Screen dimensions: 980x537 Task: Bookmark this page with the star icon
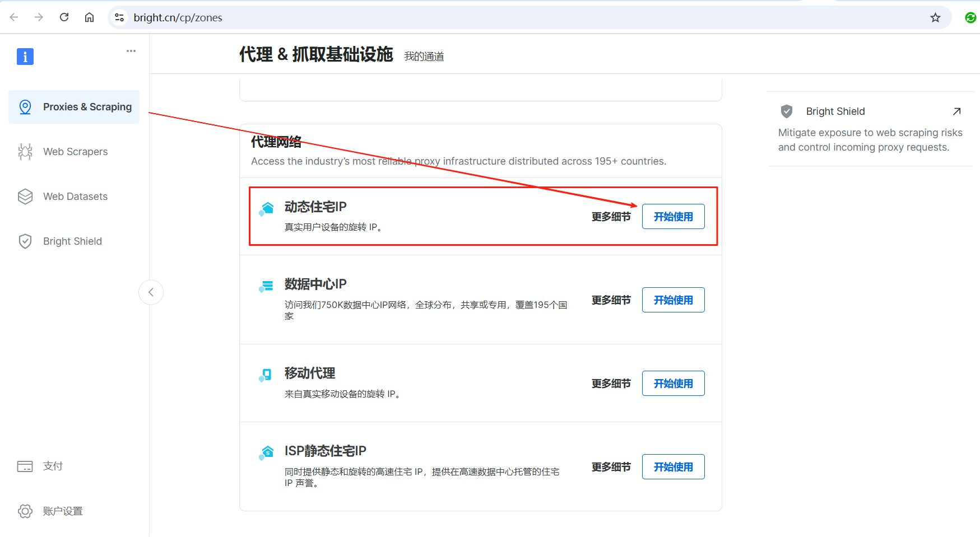click(935, 17)
